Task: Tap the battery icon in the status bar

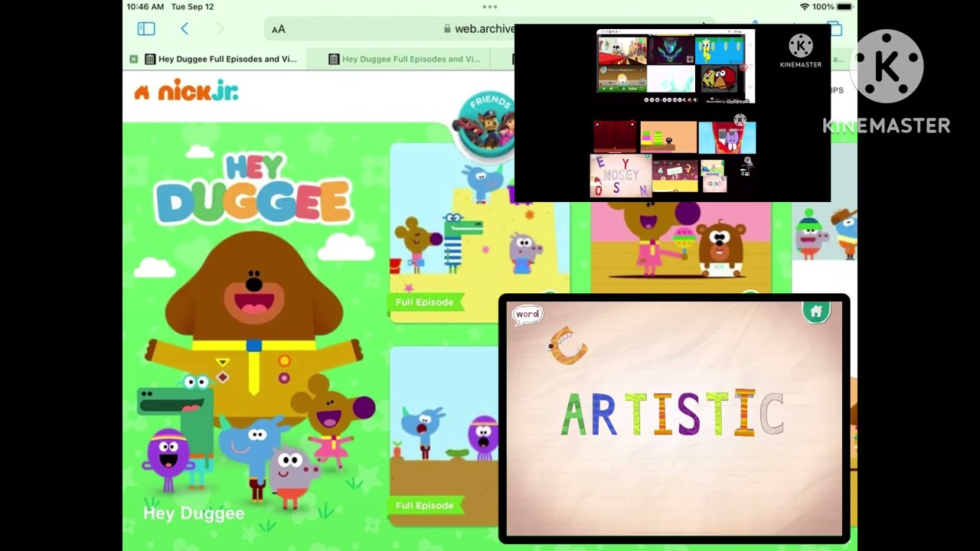Action: (844, 7)
